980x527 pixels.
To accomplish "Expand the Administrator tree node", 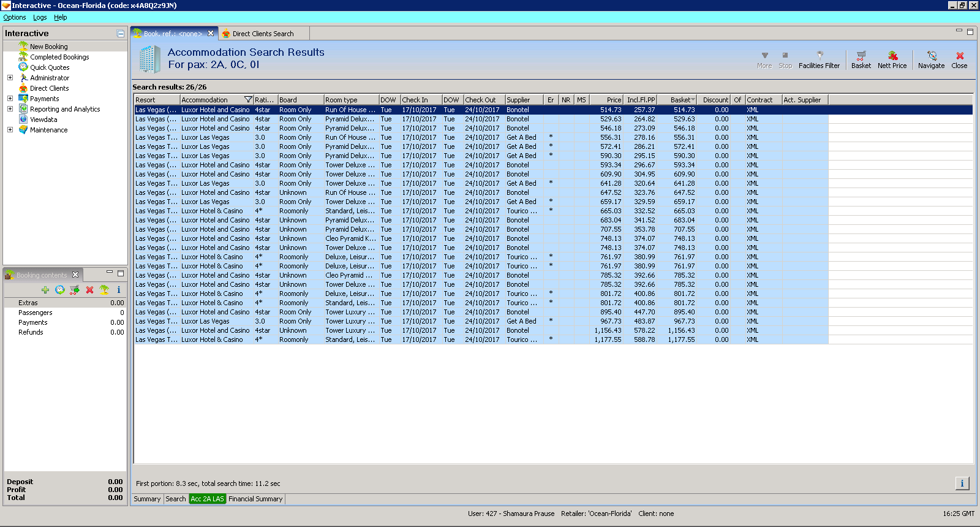I will coord(10,78).
